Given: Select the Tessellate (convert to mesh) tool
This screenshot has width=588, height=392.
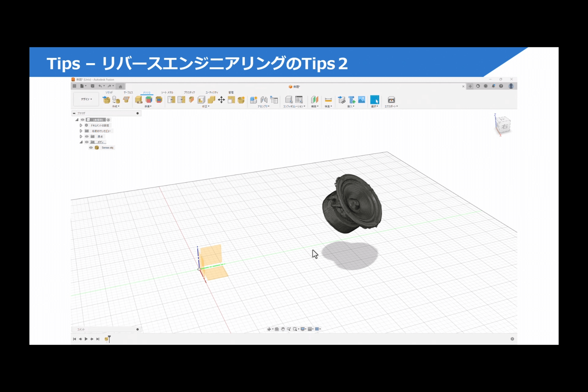Looking at the screenshot, I should (116, 100).
